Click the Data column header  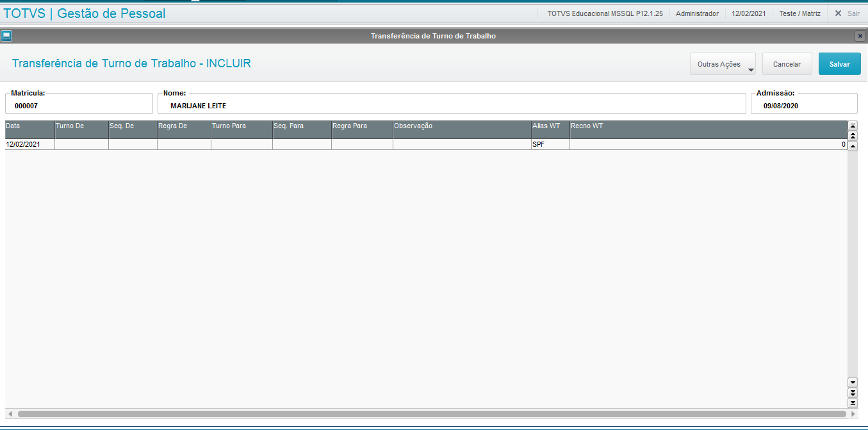point(29,129)
